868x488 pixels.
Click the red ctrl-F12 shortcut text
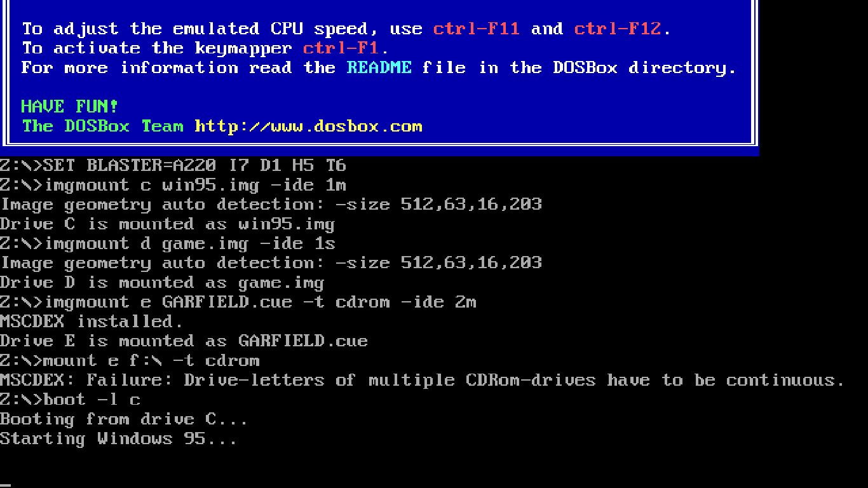[617, 29]
